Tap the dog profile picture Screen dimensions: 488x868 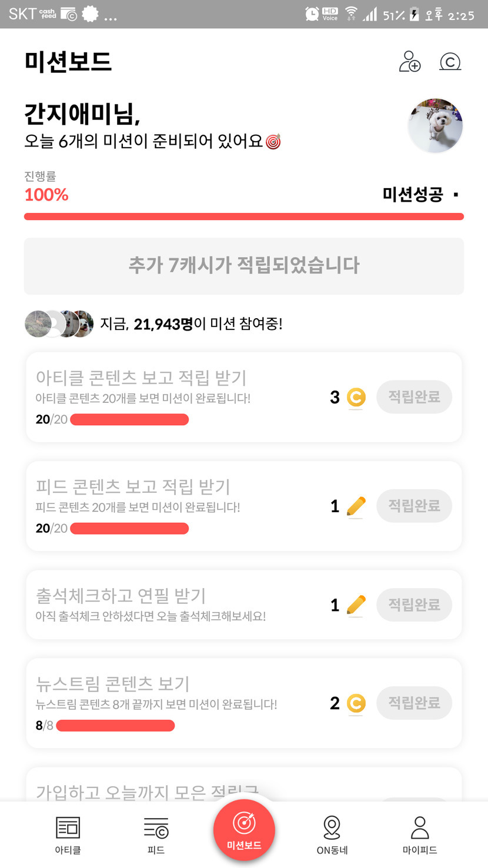(x=435, y=126)
